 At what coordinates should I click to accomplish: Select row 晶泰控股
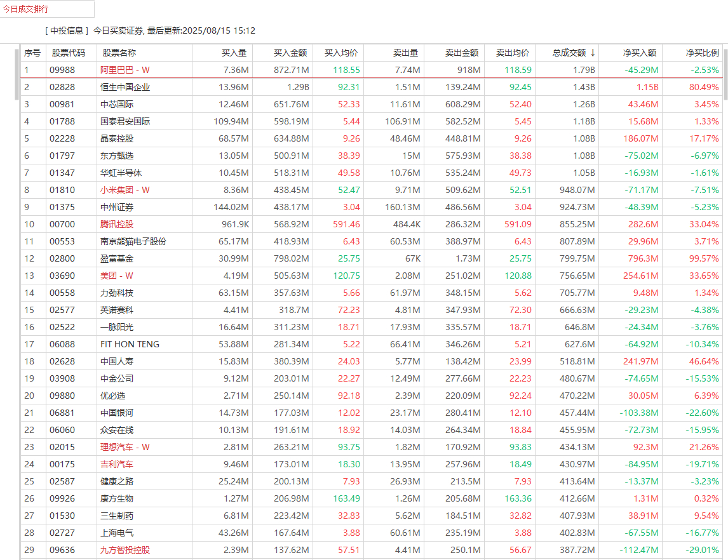click(372, 138)
